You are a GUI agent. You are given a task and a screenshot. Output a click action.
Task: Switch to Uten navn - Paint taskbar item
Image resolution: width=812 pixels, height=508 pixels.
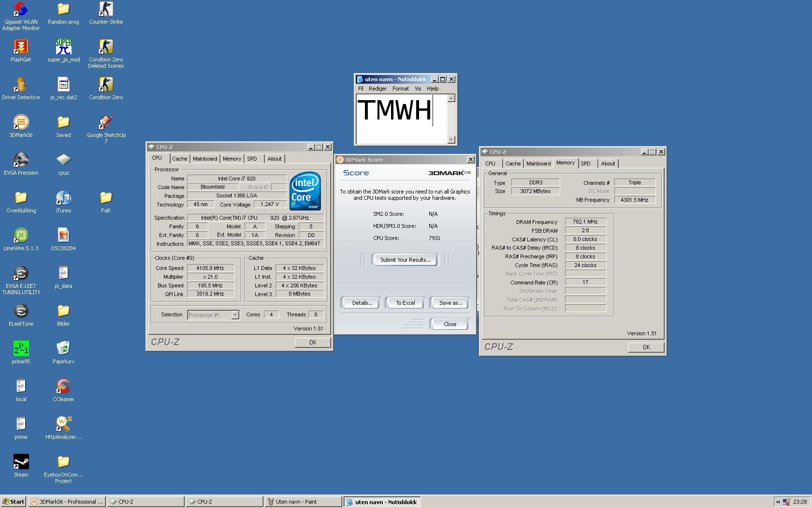point(303,502)
